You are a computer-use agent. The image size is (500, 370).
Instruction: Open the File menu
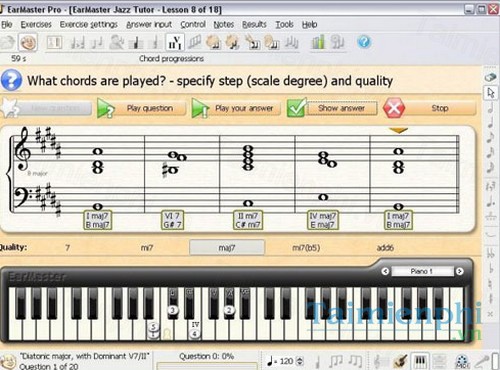7,24
